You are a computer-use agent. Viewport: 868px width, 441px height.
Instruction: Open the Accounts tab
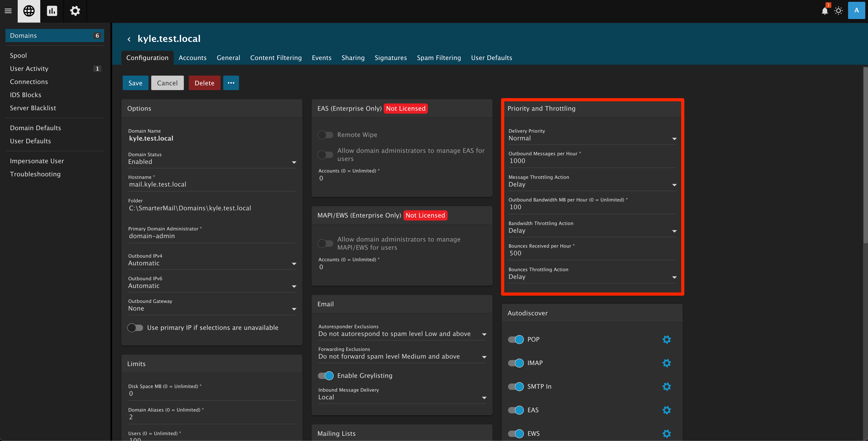192,58
